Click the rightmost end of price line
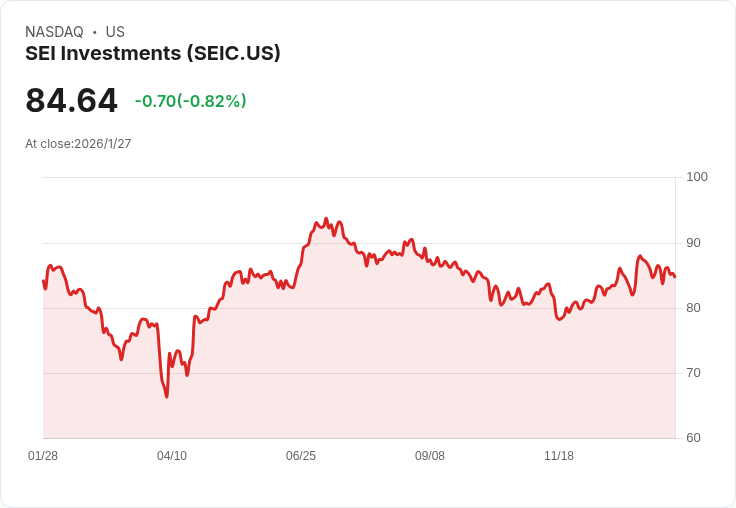The height and width of the screenshot is (508, 736). point(675,277)
